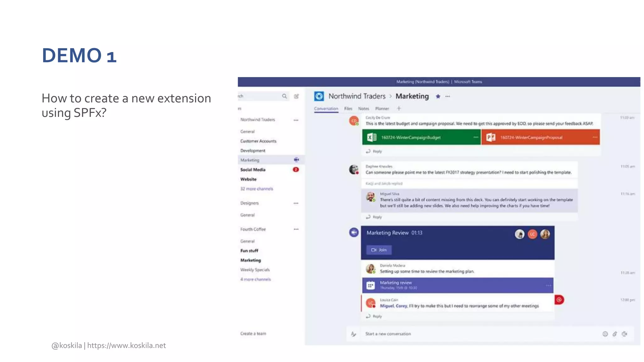Open the Notes tab

[364, 109]
